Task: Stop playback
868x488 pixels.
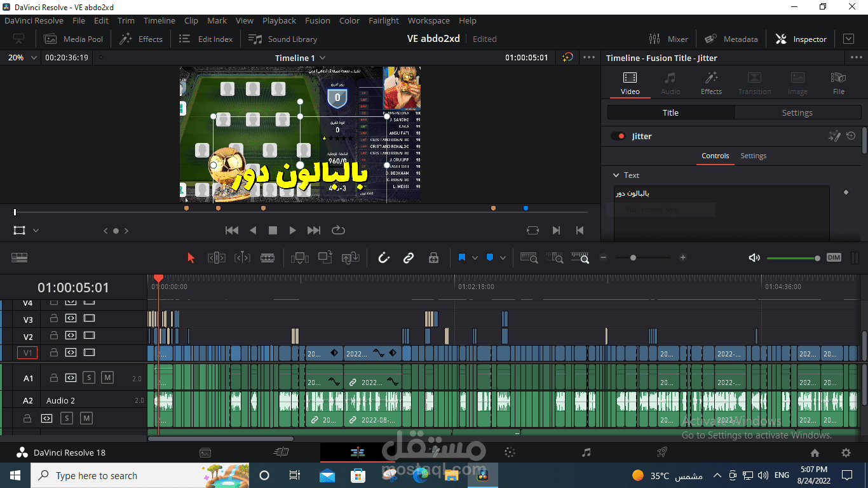Action: point(273,230)
